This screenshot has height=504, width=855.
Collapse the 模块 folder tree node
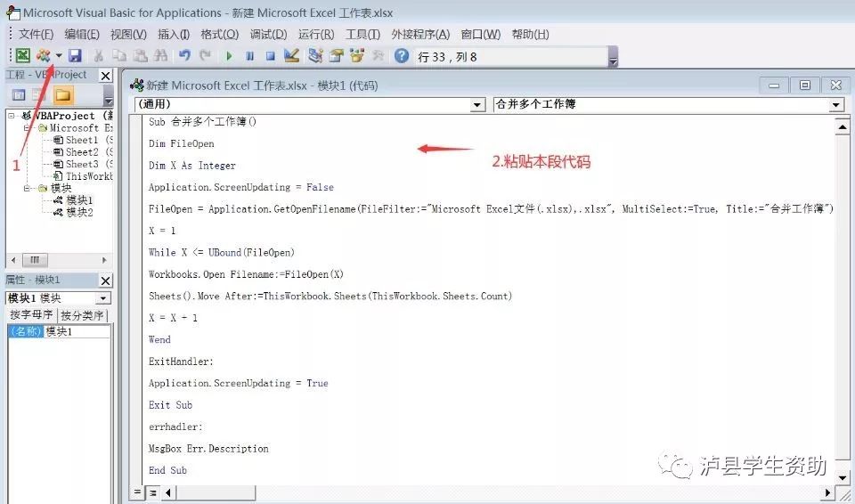(x=26, y=188)
